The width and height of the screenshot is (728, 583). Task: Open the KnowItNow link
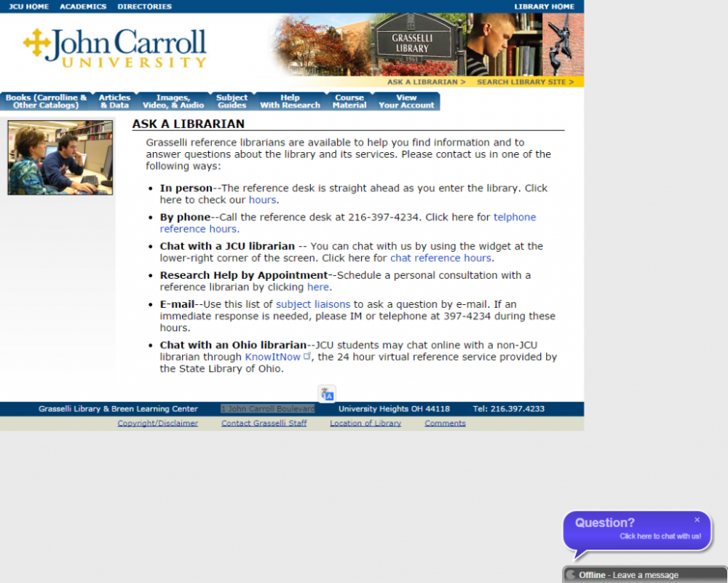tap(272, 357)
